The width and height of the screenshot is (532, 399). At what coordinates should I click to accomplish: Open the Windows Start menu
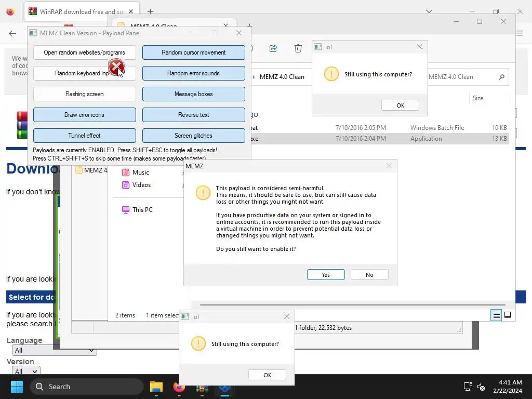coord(17,387)
